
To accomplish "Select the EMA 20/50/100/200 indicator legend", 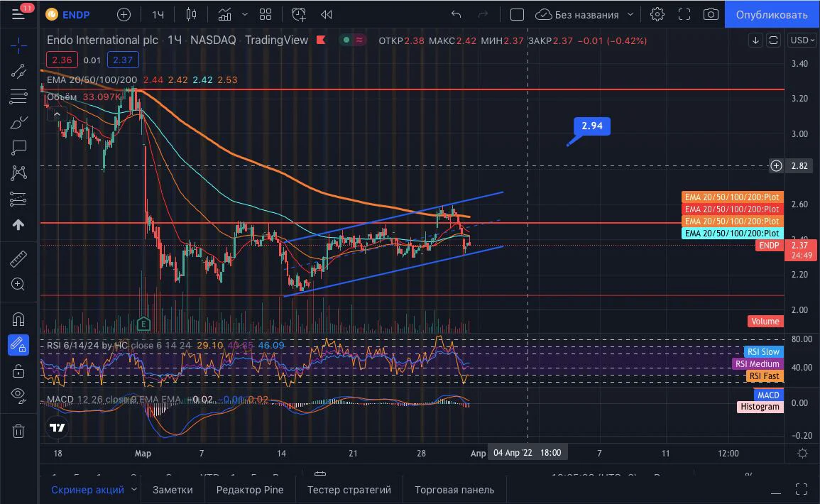I will coord(92,80).
